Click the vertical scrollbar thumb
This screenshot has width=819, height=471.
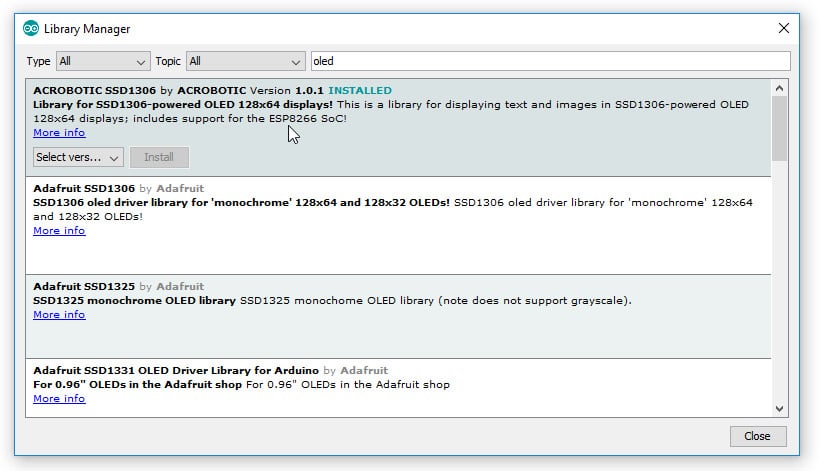pos(779,128)
